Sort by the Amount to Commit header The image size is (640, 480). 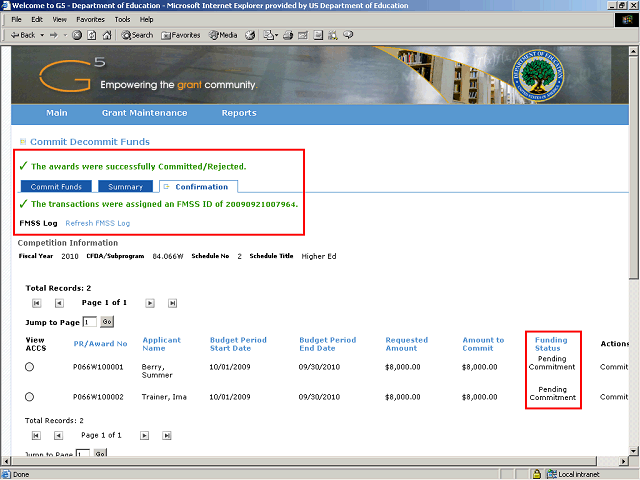coord(483,344)
